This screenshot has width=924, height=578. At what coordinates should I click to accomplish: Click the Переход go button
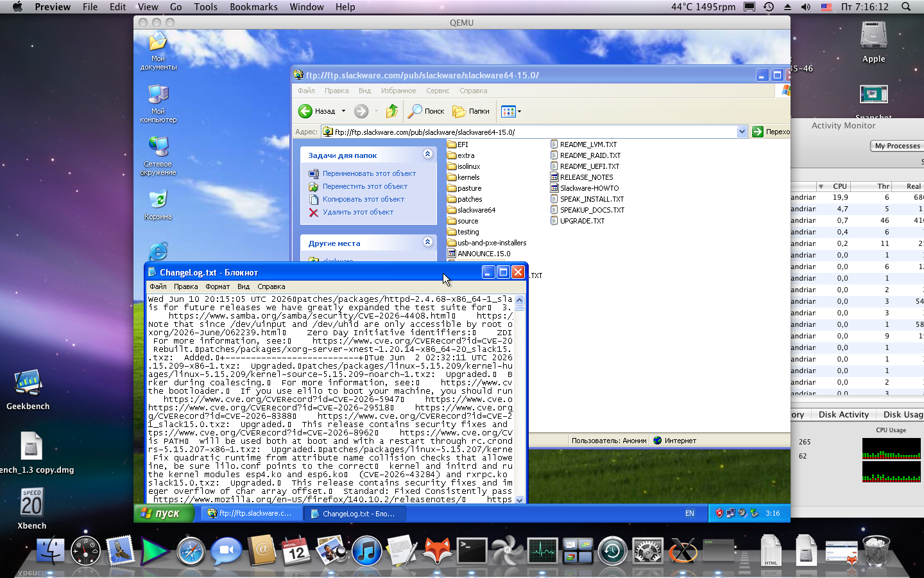click(771, 132)
